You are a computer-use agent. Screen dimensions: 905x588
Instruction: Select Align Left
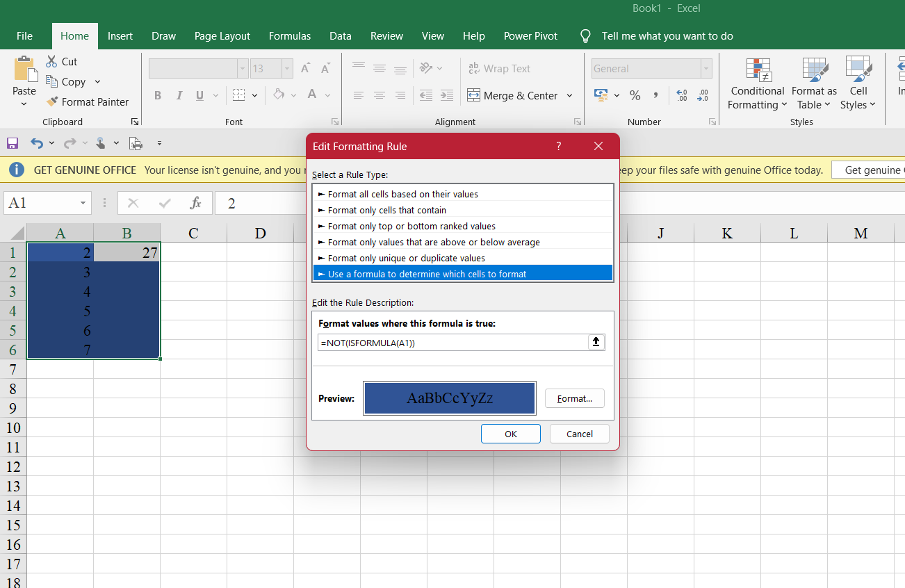[359, 95]
